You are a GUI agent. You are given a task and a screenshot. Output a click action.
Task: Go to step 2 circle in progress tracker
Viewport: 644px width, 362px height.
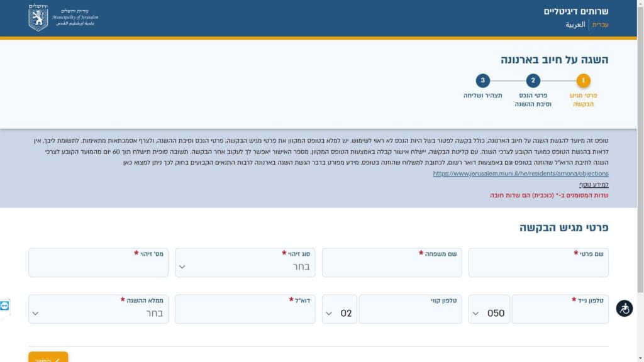[533, 80]
